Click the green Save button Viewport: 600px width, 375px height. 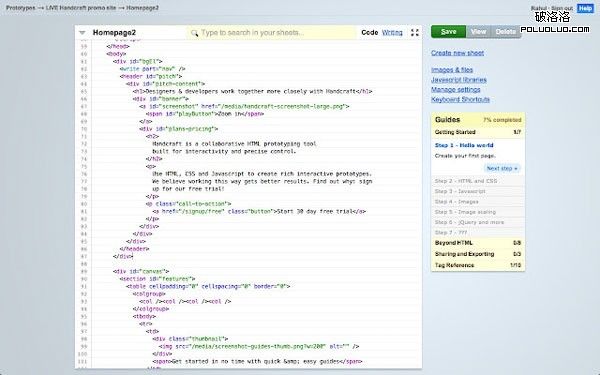448,32
